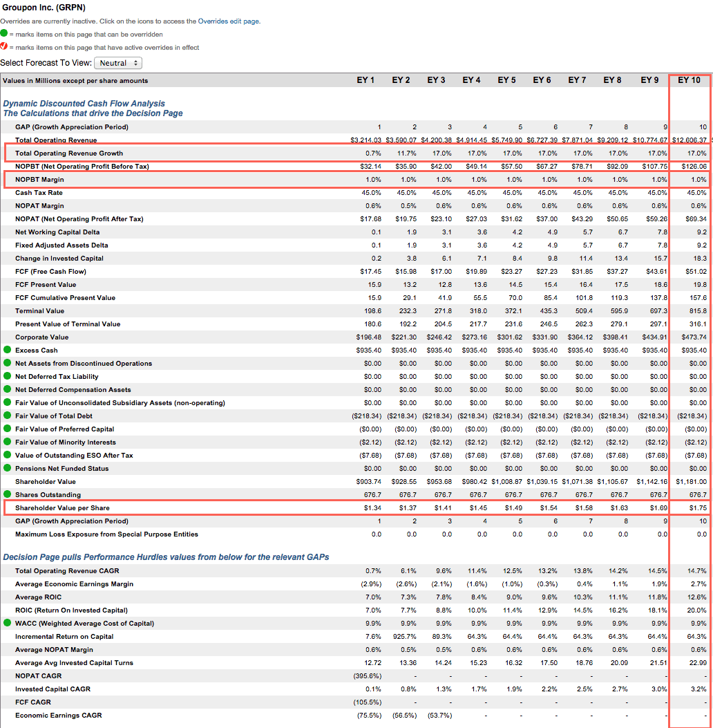
Task: Select the 14.7% revenue CAGR value
Action: 697,571
